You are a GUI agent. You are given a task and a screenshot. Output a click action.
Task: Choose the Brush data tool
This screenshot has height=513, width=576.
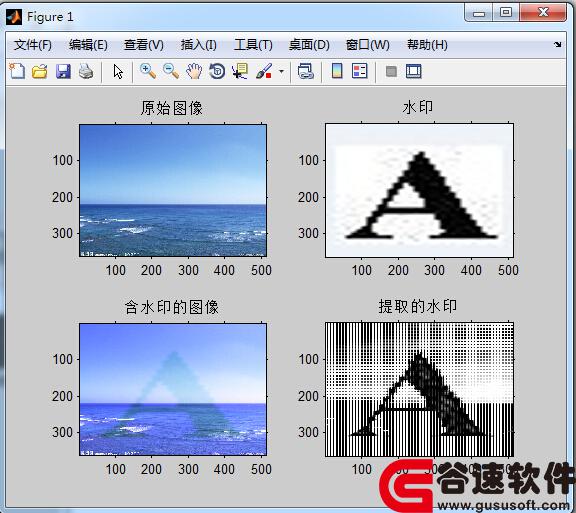[264, 71]
